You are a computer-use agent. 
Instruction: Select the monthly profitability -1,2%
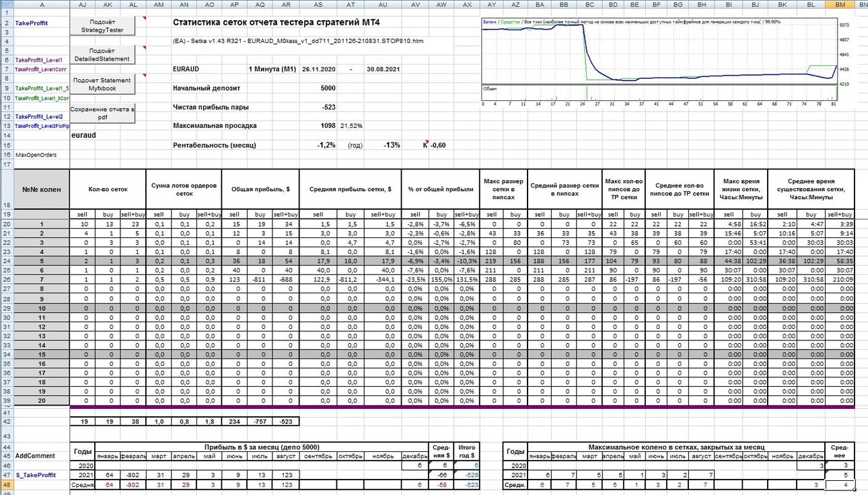coord(326,145)
